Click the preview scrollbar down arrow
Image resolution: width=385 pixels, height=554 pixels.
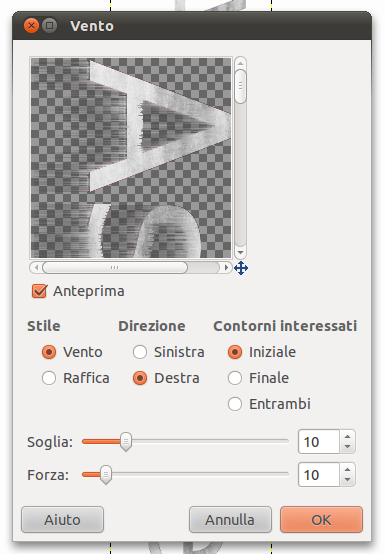pos(240,252)
